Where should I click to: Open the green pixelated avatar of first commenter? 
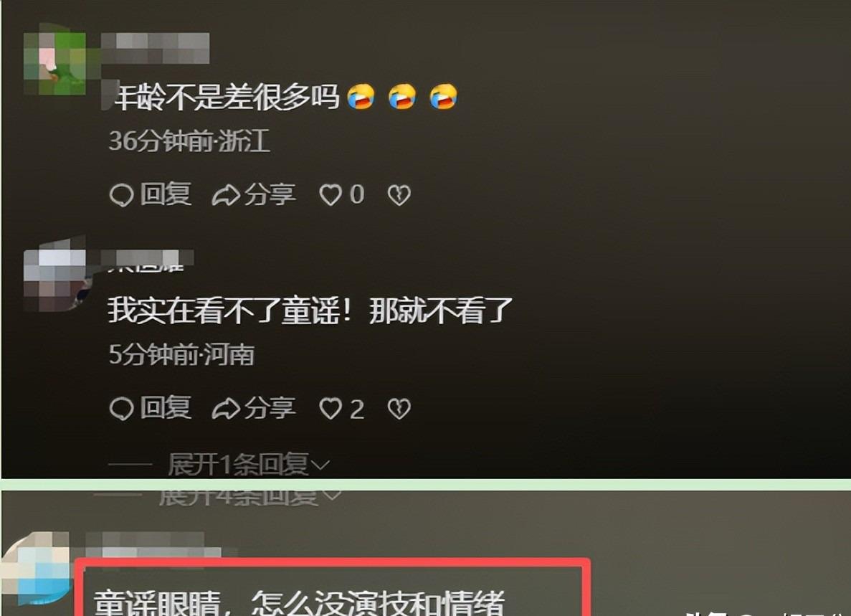[54, 63]
